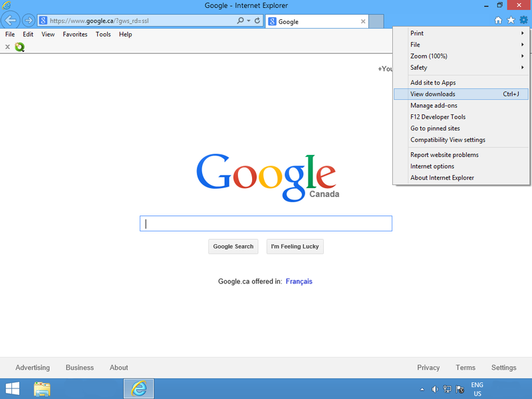Select Report website problems
Viewport: 532px width, 399px height.
461,155
